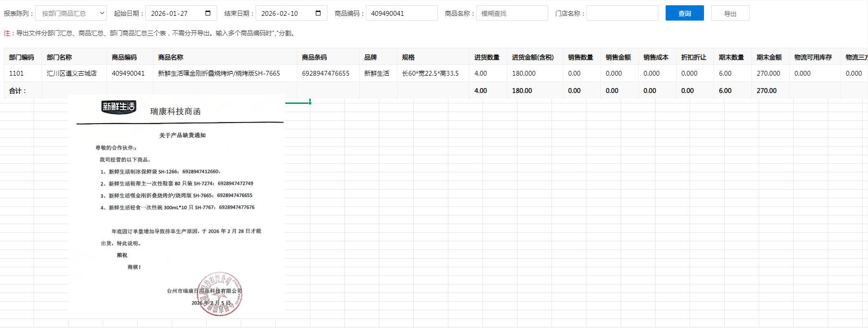Click the 物流可用库存 column header
868x328 pixels.
[813, 57]
